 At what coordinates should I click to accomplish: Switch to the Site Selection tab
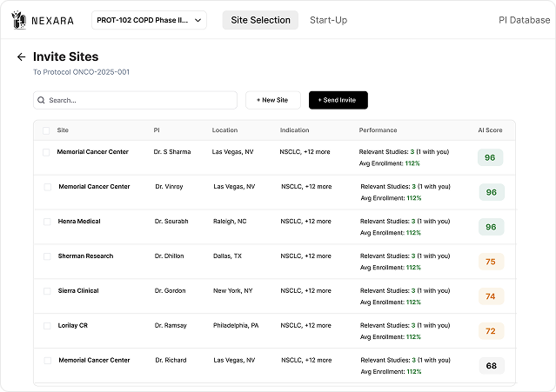pos(260,20)
